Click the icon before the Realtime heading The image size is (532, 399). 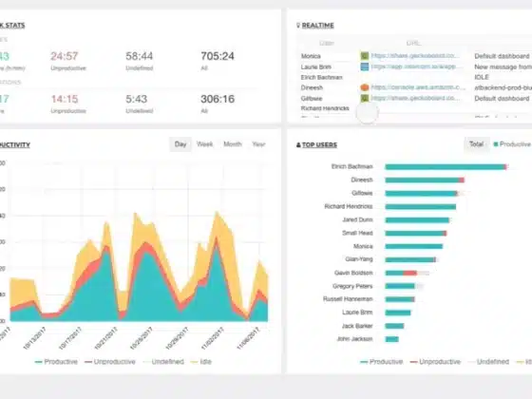click(x=298, y=26)
